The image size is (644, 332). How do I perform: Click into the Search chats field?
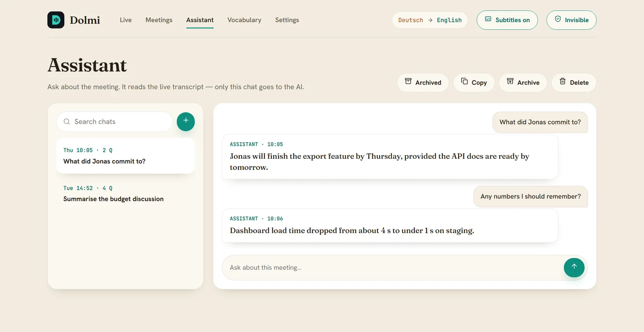click(x=114, y=121)
